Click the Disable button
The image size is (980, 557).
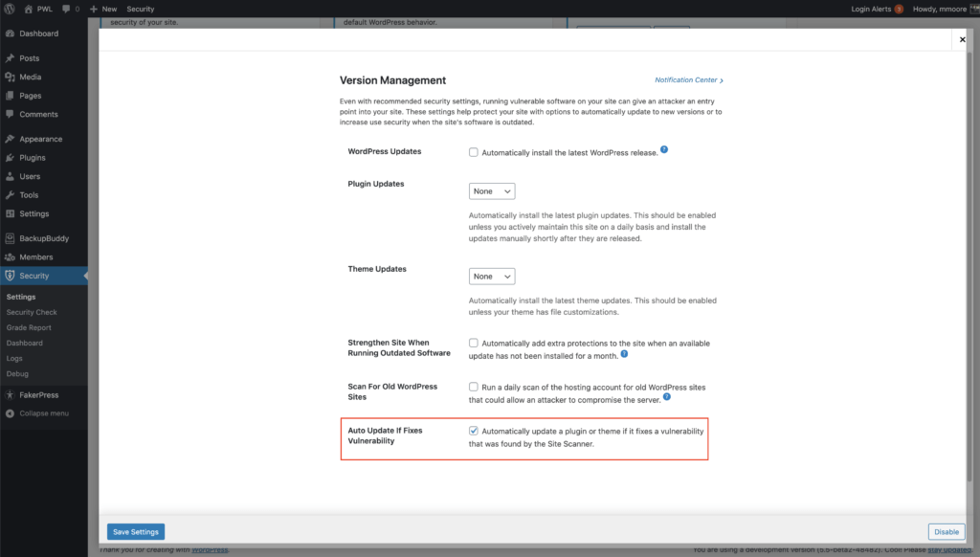[x=947, y=531]
